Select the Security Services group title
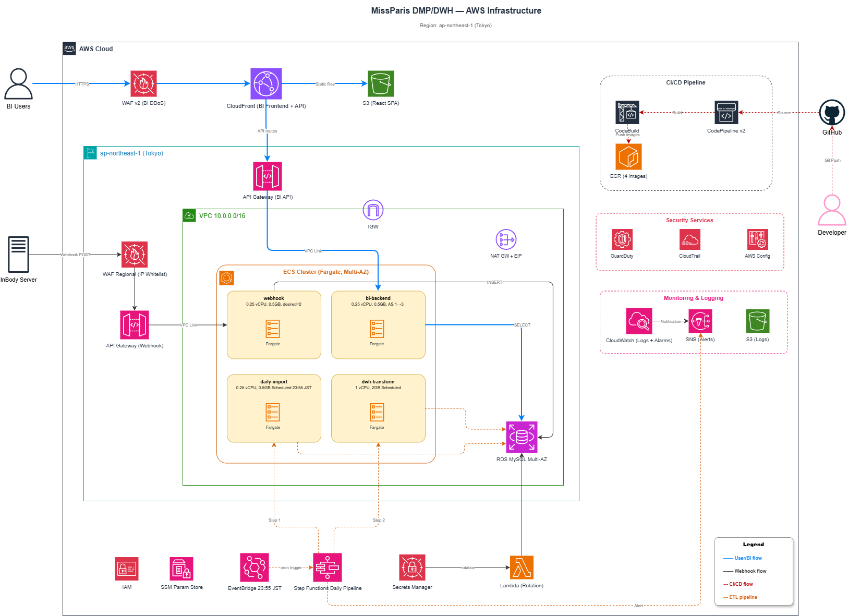Image resolution: width=848 pixels, height=616 pixels. tap(689, 220)
